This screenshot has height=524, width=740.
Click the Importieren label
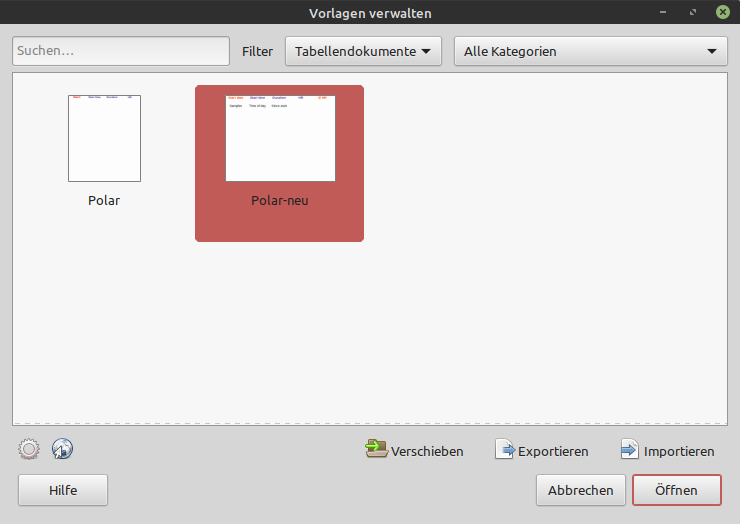pyautogui.click(x=679, y=451)
